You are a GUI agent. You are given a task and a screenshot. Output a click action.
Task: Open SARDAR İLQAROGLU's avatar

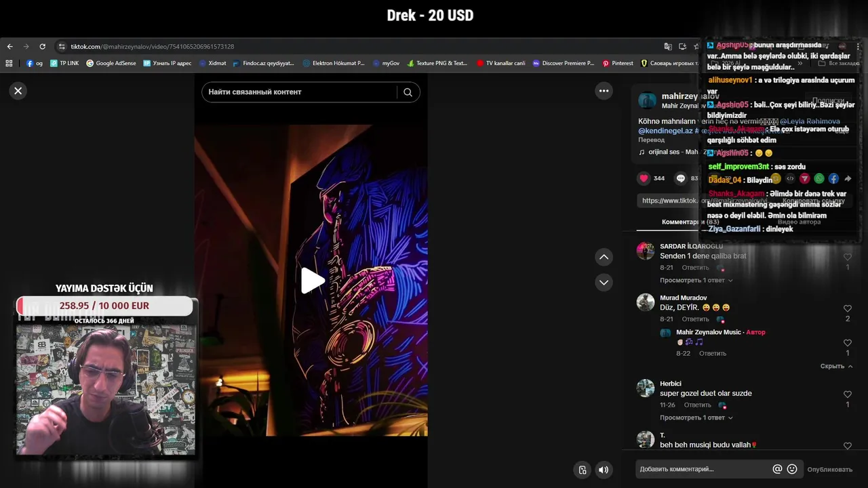(646, 251)
